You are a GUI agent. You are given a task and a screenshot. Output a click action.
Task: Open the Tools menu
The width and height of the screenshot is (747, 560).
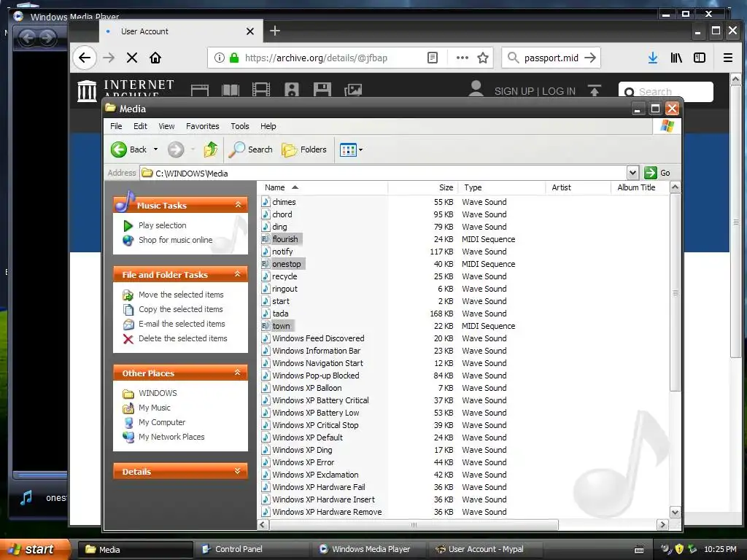coord(239,126)
